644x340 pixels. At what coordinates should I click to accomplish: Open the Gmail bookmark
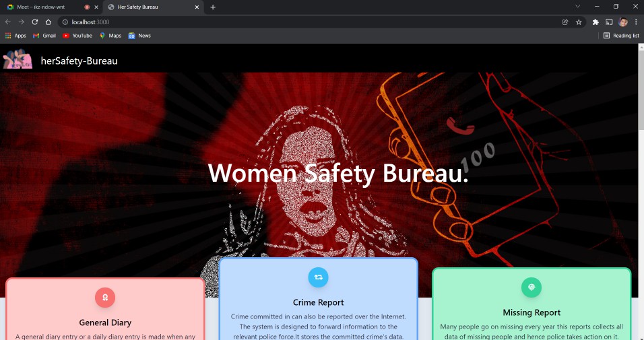[44, 35]
